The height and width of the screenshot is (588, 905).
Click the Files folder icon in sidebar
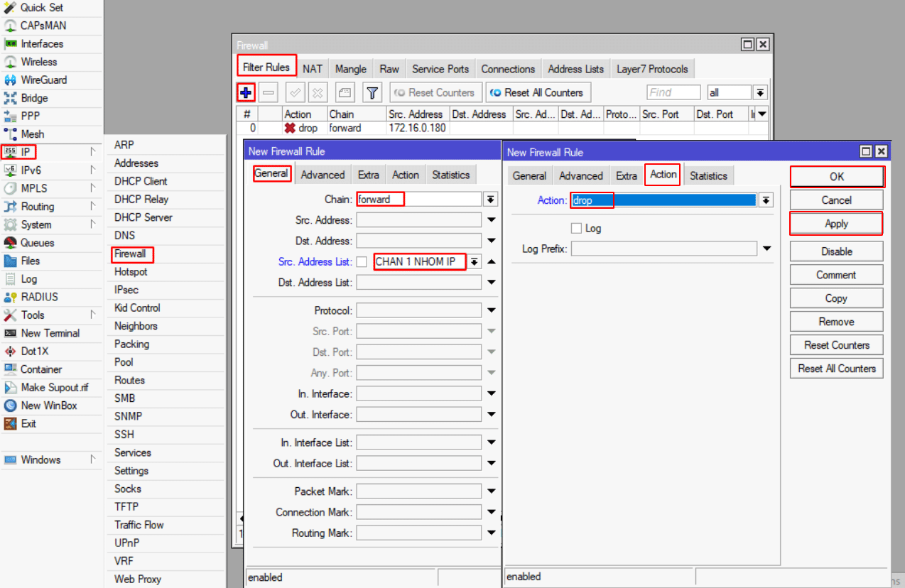(10, 261)
